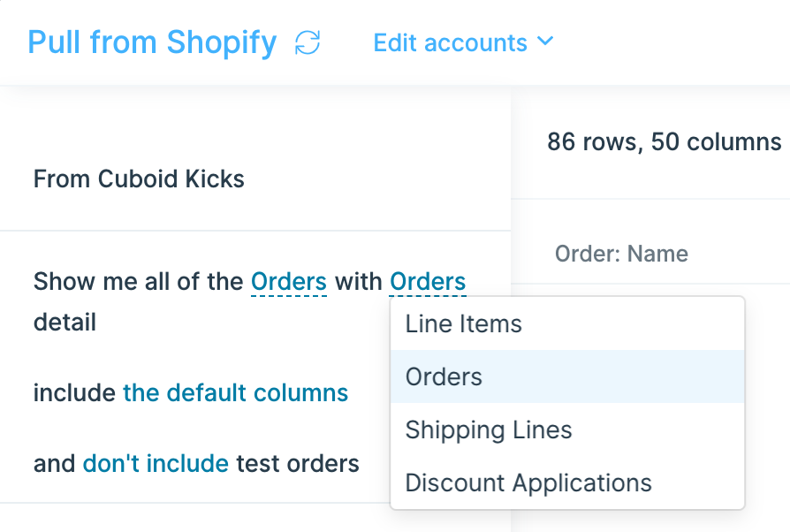Click 'the default columns' link
This screenshot has width=790, height=532.
pyautogui.click(x=235, y=392)
